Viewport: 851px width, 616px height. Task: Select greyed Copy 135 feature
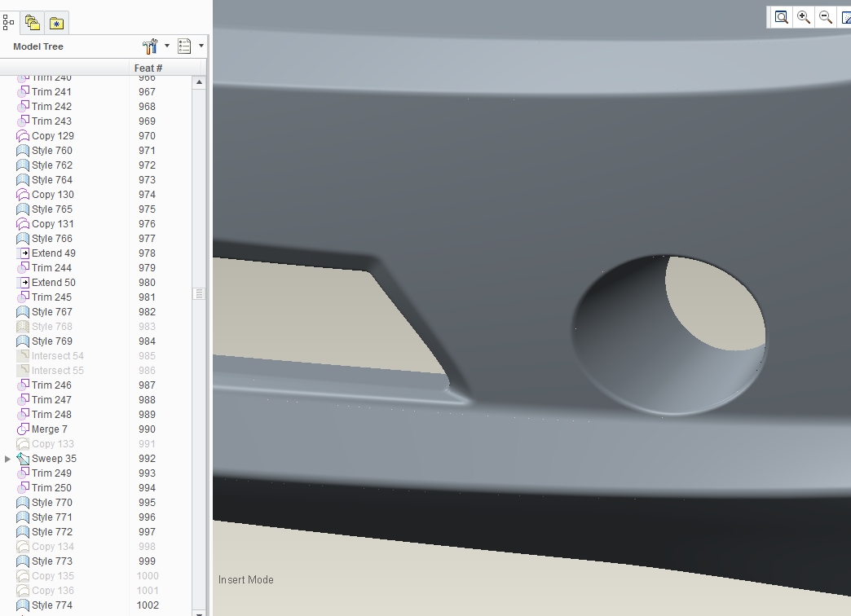pos(53,575)
